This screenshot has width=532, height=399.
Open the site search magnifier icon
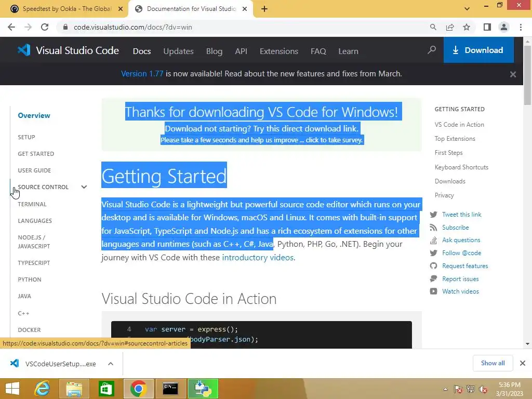click(432, 50)
